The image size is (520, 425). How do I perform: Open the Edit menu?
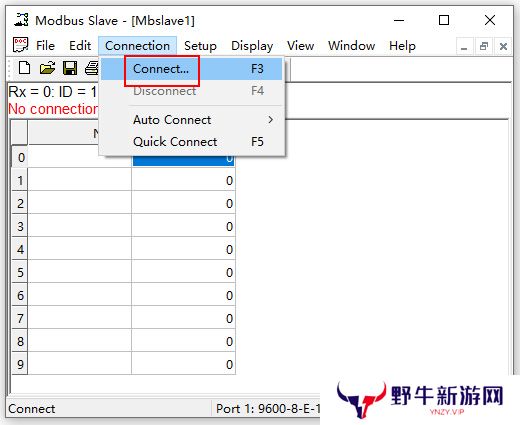tap(80, 46)
